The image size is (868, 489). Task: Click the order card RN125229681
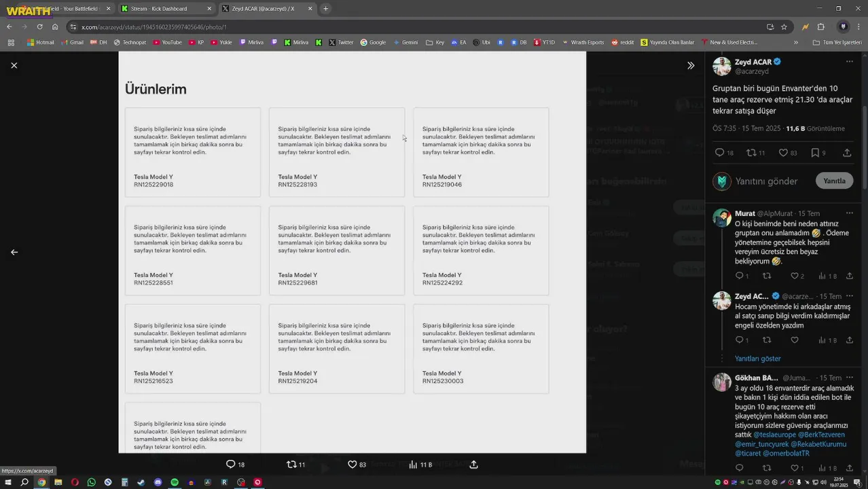pos(337,251)
